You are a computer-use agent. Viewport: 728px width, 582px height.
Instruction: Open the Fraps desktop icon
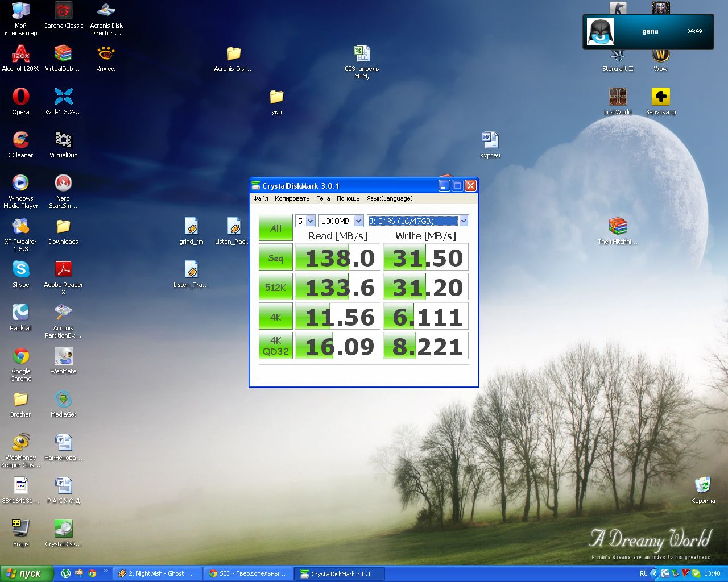[21, 529]
